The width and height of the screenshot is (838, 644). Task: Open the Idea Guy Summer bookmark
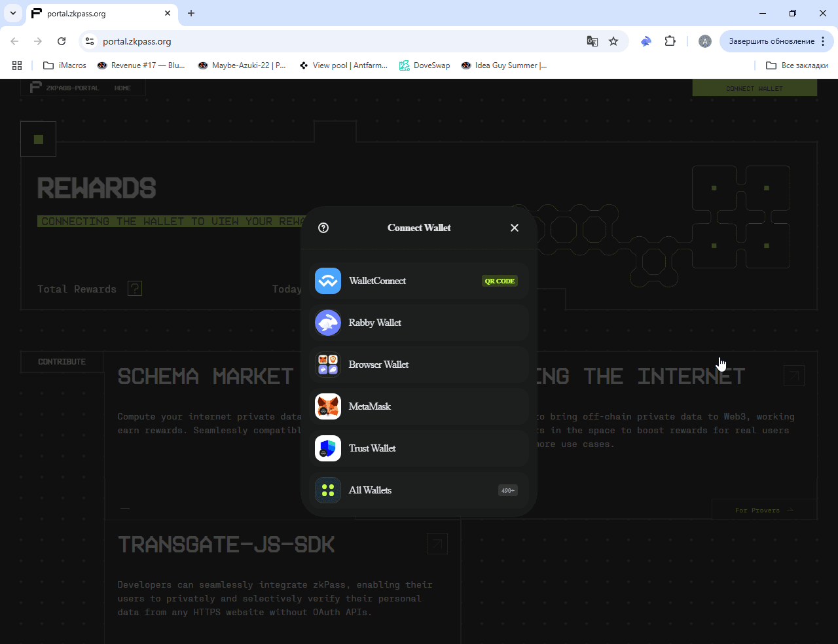504,65
